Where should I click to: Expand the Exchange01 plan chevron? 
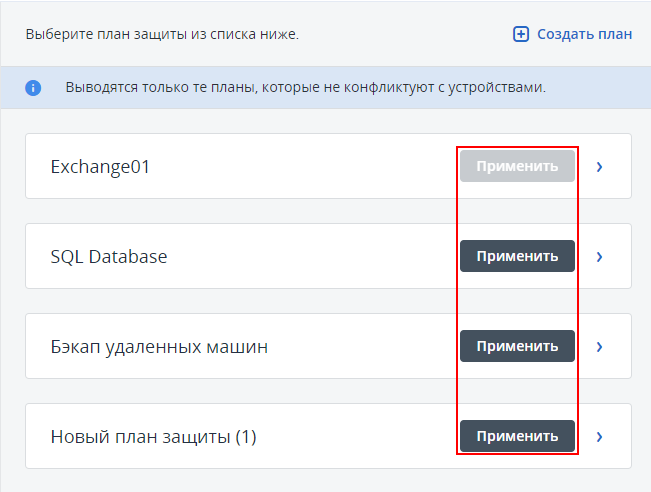click(600, 166)
